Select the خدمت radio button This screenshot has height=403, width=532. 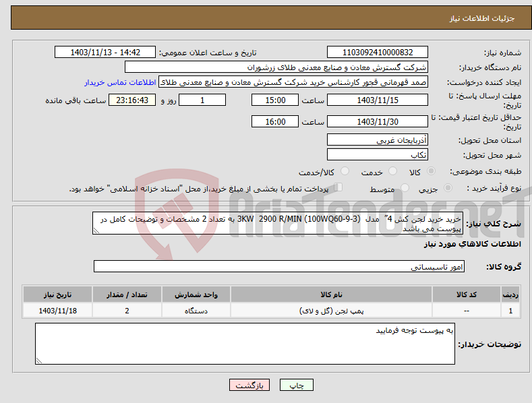tap(392, 171)
